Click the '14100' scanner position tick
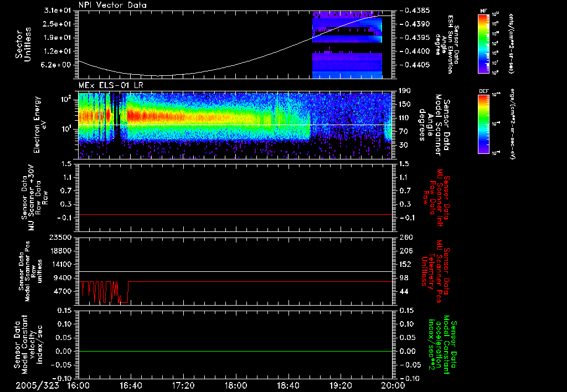 click(x=60, y=264)
